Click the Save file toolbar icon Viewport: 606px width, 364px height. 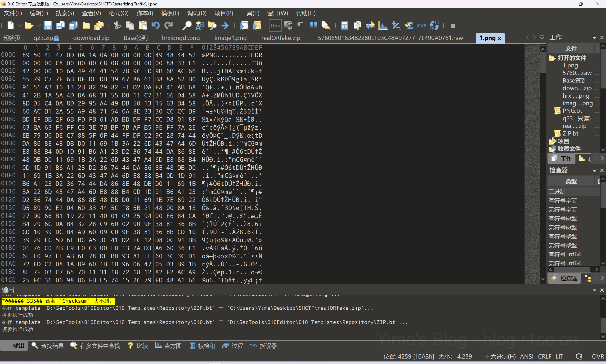(47, 26)
